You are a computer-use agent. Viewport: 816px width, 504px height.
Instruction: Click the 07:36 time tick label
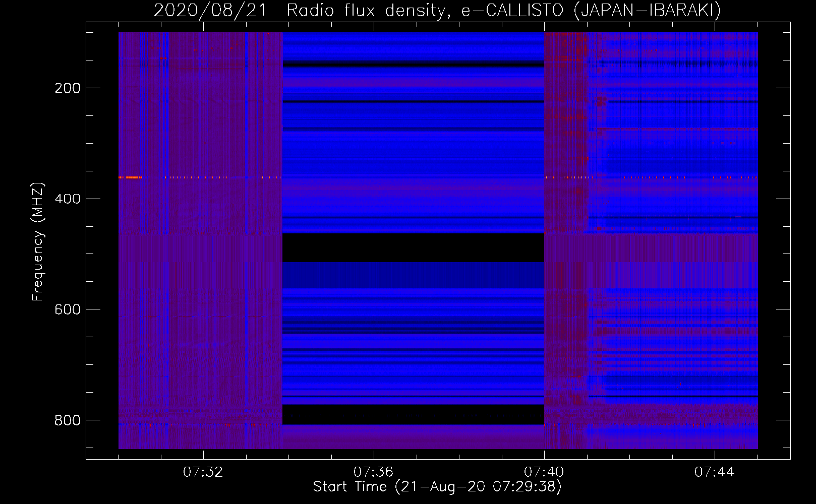pos(373,472)
